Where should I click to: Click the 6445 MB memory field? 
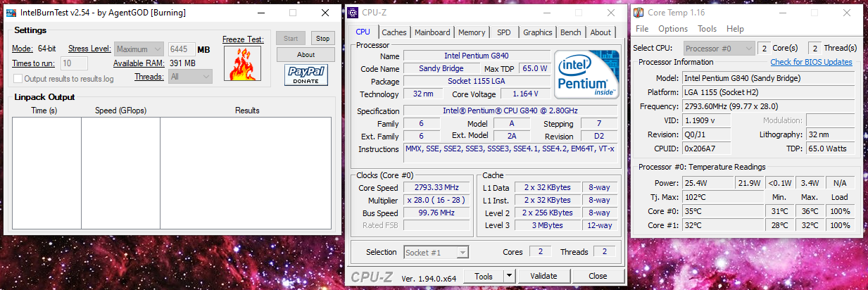pyautogui.click(x=182, y=49)
